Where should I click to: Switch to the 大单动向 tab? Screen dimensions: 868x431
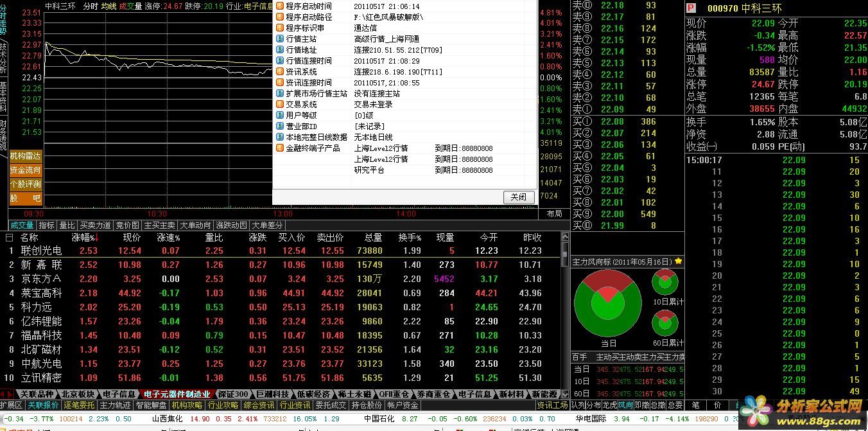(195, 225)
